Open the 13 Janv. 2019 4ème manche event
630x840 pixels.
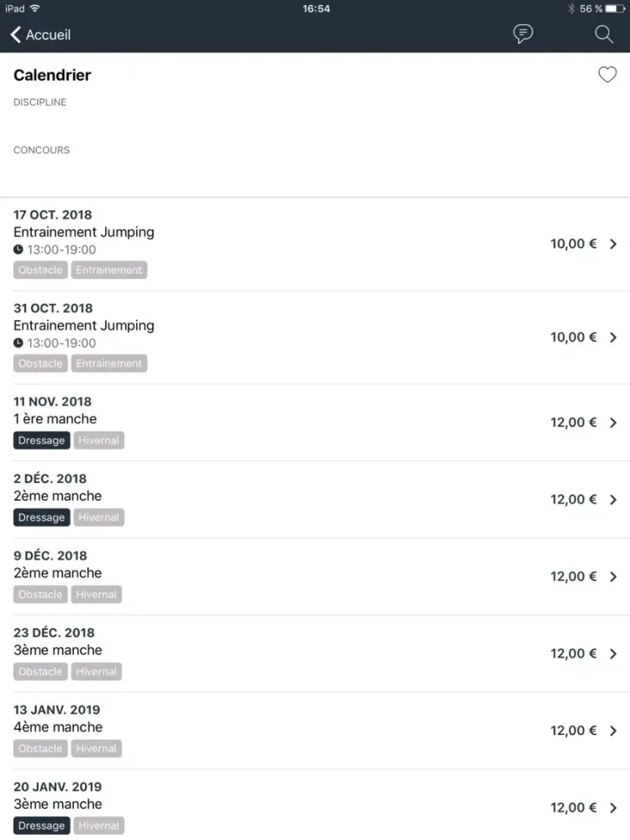pos(315,731)
